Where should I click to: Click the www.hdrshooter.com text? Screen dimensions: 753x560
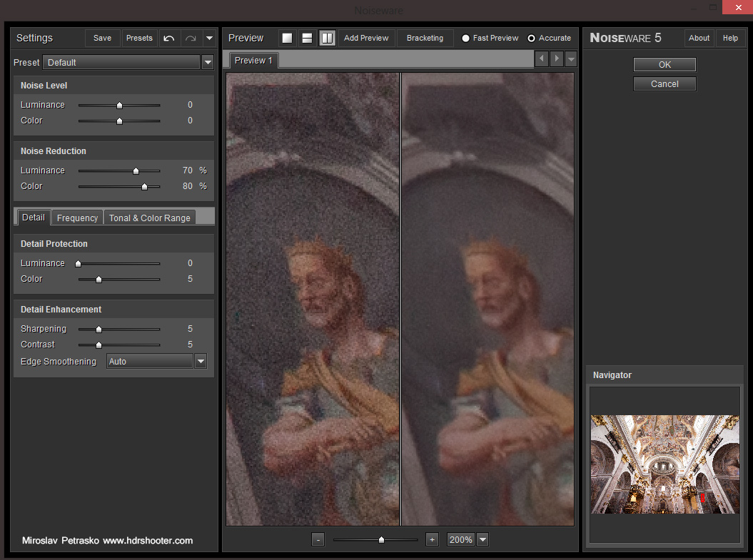click(148, 540)
